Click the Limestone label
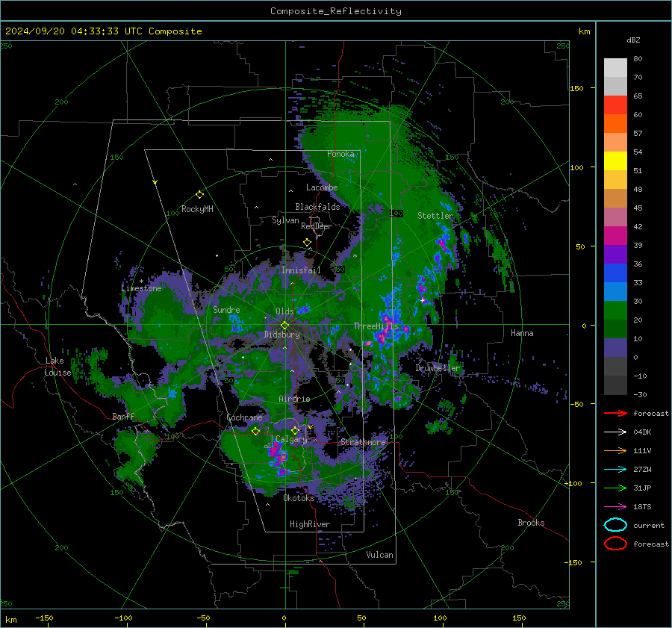Image resolution: width=672 pixels, height=628 pixels. tap(141, 288)
